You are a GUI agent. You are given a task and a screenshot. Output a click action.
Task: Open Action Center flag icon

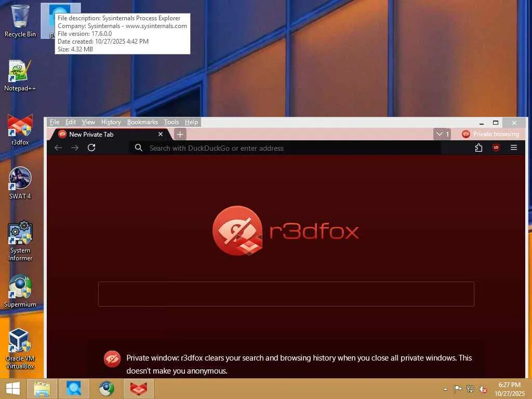458,389
